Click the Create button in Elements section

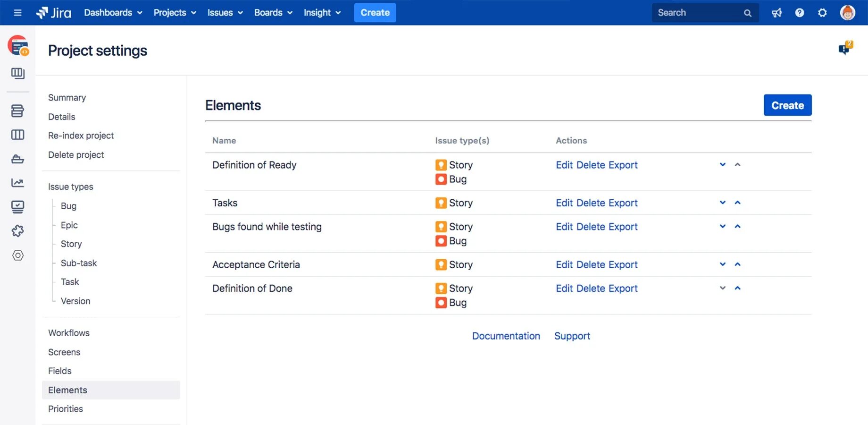pos(787,105)
